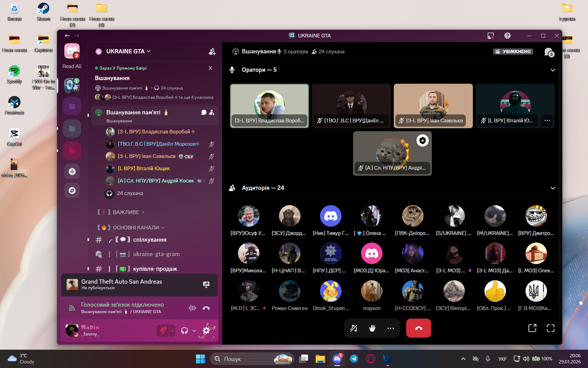
Task: Dismiss the live stage banner with X
Action: pos(210,68)
